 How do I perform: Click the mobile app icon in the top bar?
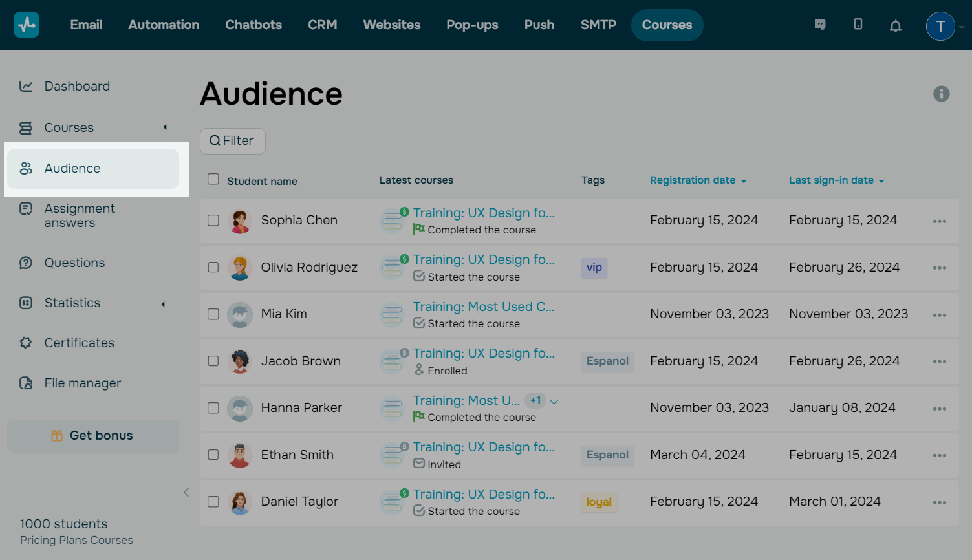858,25
